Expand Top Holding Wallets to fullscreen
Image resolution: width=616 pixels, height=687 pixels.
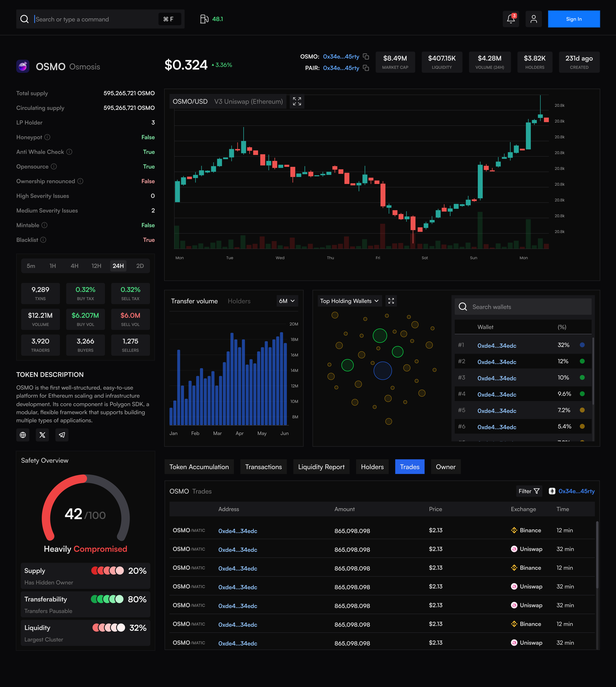tap(391, 301)
